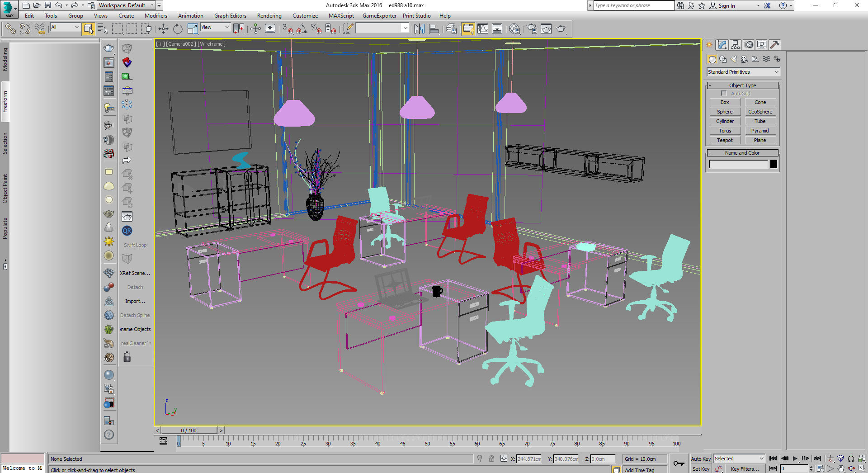Open the Customize menu

click(305, 16)
